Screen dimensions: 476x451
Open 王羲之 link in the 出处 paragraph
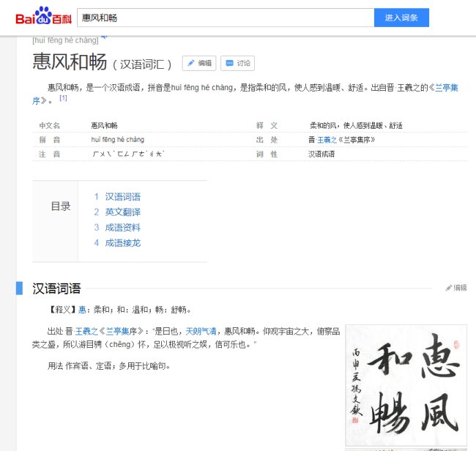[x=86, y=331]
